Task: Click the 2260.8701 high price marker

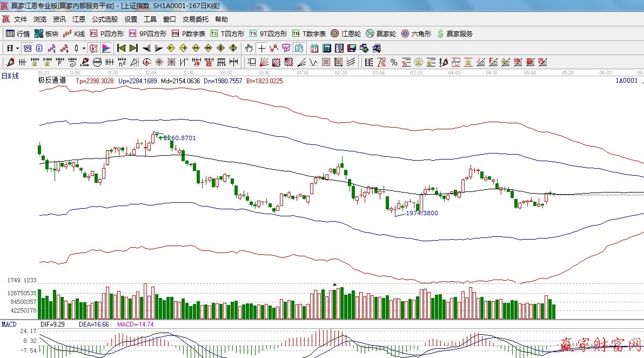Action: (179, 138)
